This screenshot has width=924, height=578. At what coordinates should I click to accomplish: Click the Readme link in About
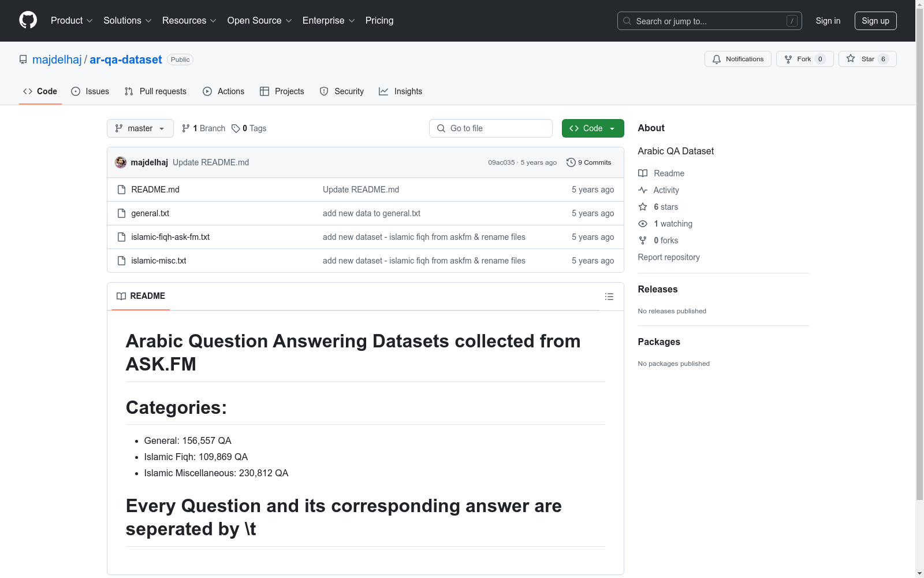[661, 173]
